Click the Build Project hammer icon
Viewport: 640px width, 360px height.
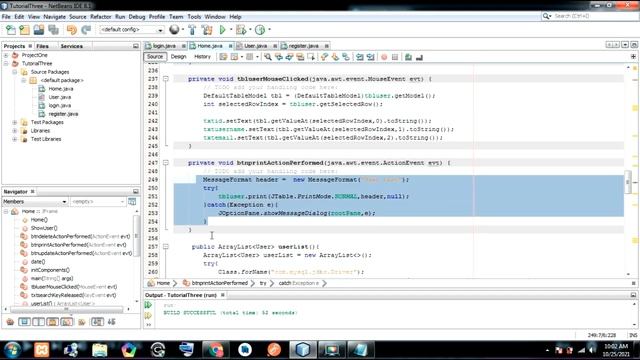[x=192, y=30]
